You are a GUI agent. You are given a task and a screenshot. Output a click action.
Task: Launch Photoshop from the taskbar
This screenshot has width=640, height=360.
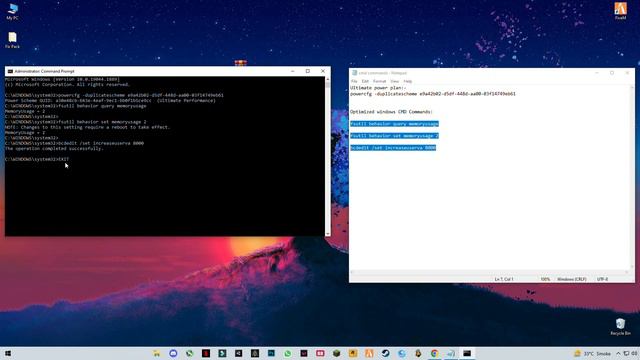(x=271, y=353)
